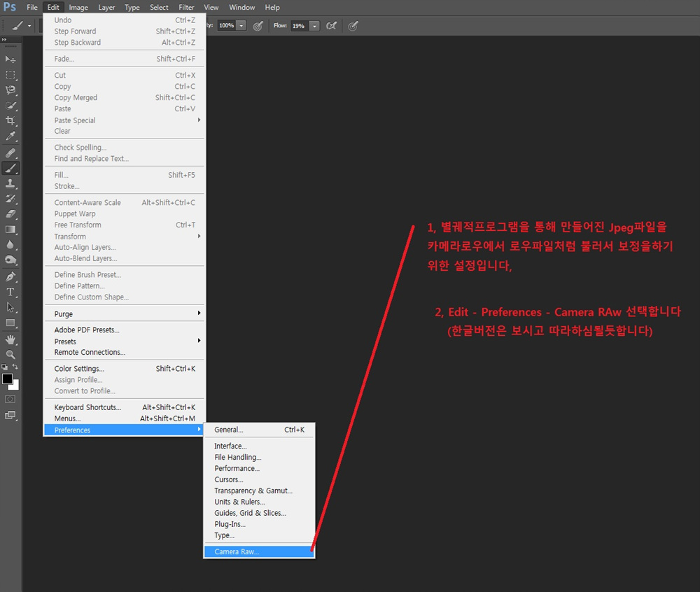Click the Zoom tool magnifier

[10, 355]
